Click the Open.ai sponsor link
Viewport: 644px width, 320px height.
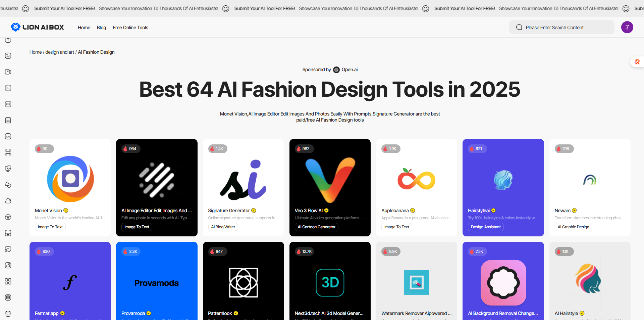tap(350, 70)
